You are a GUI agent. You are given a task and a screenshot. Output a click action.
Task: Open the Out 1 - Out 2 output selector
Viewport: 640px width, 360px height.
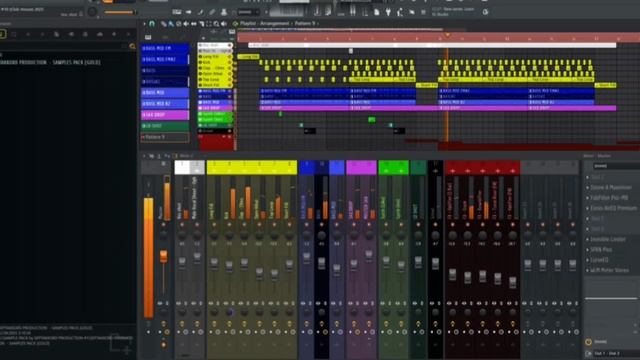(x=616, y=353)
